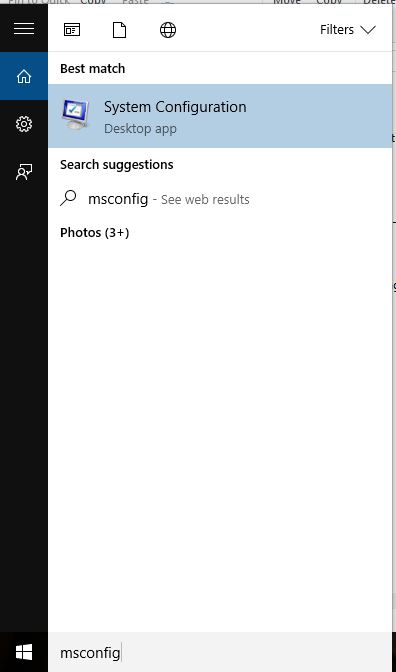The image size is (396, 672).
Task: Open the Feedback icon in sidebar
Action: tap(24, 172)
